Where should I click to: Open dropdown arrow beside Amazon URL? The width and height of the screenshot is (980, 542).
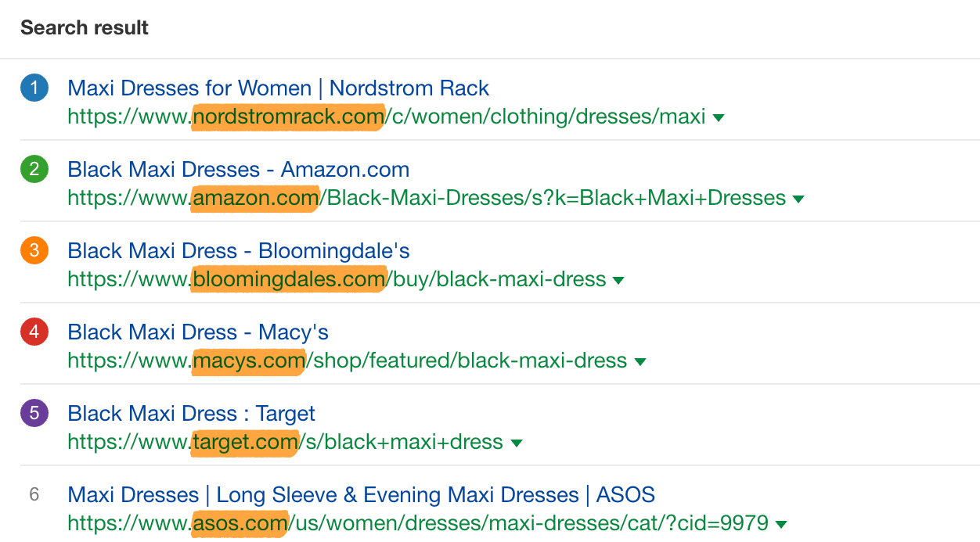pos(798,199)
